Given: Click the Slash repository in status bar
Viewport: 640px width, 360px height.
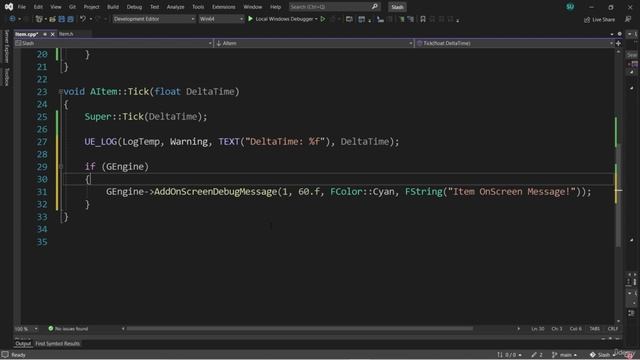Looking at the screenshot, I should point(601,355).
